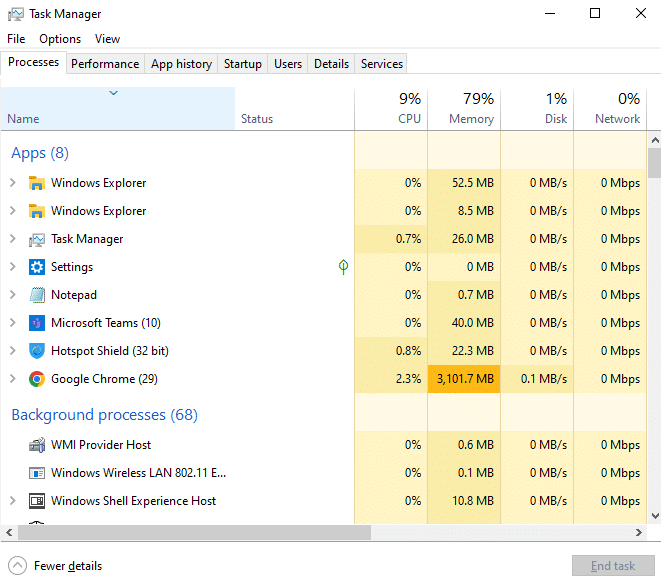Image resolution: width=661 pixels, height=583 pixels.
Task: Open the File menu
Action: pyautogui.click(x=16, y=39)
